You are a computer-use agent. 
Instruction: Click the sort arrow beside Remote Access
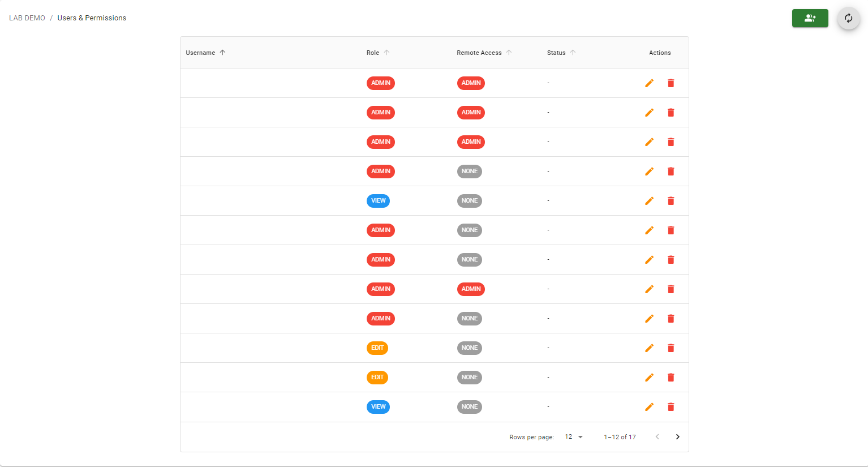[509, 53]
